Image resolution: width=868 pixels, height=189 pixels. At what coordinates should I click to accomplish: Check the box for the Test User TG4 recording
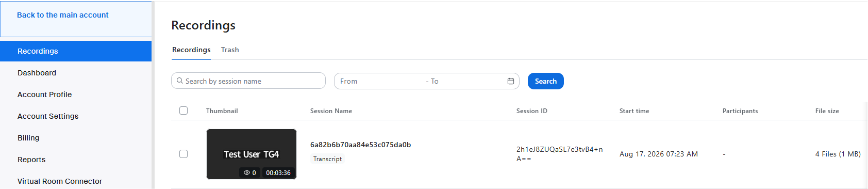(183, 154)
